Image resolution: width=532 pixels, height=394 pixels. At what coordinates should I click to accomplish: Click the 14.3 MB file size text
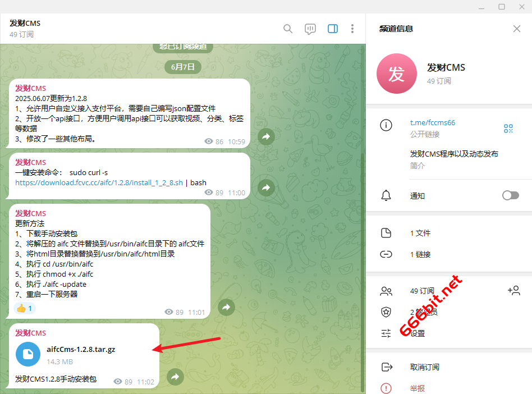[x=59, y=362]
